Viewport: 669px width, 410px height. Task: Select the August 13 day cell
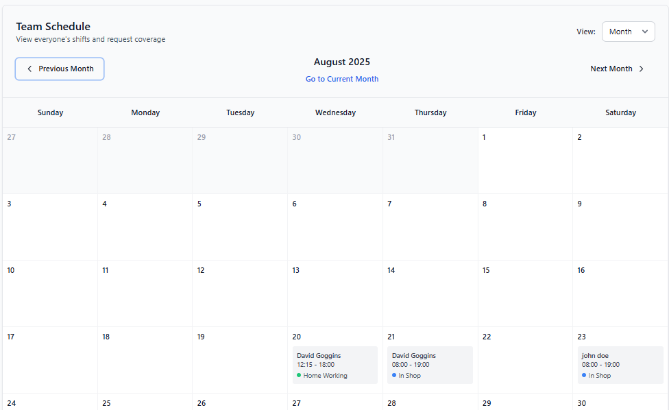(x=335, y=293)
